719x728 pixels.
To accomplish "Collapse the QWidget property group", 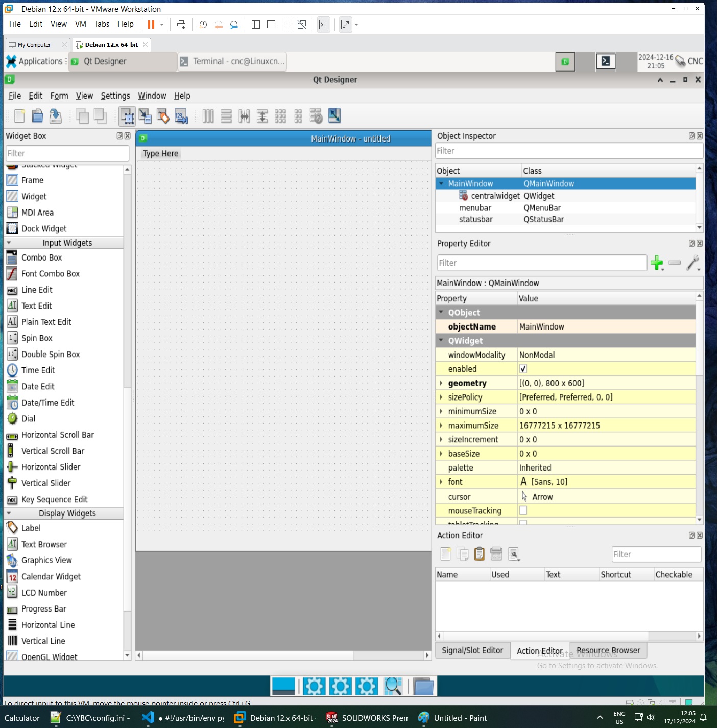I will point(441,340).
